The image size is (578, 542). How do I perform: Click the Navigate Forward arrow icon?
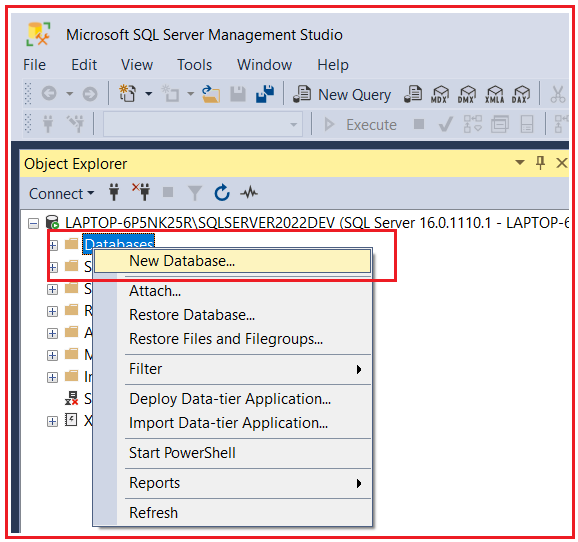click(90, 94)
